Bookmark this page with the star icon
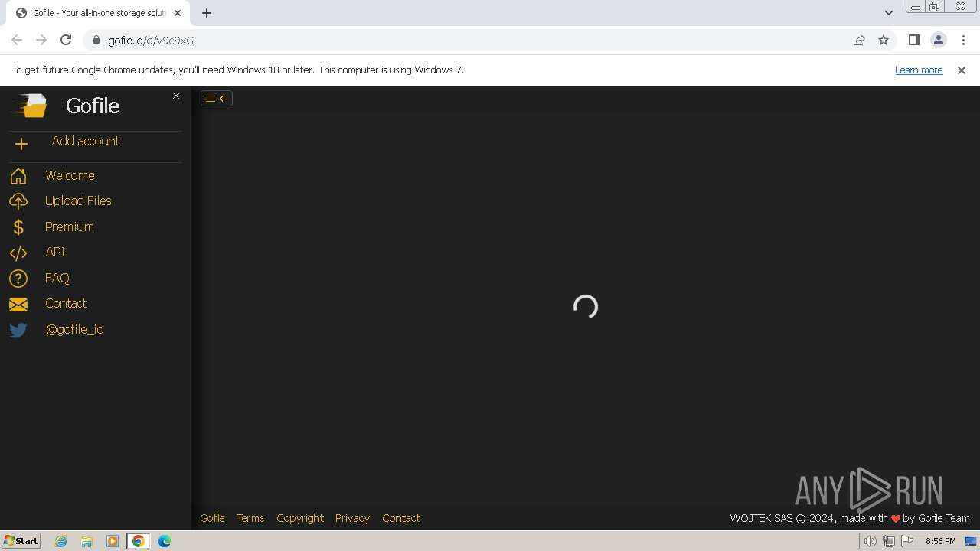 pos(884,40)
